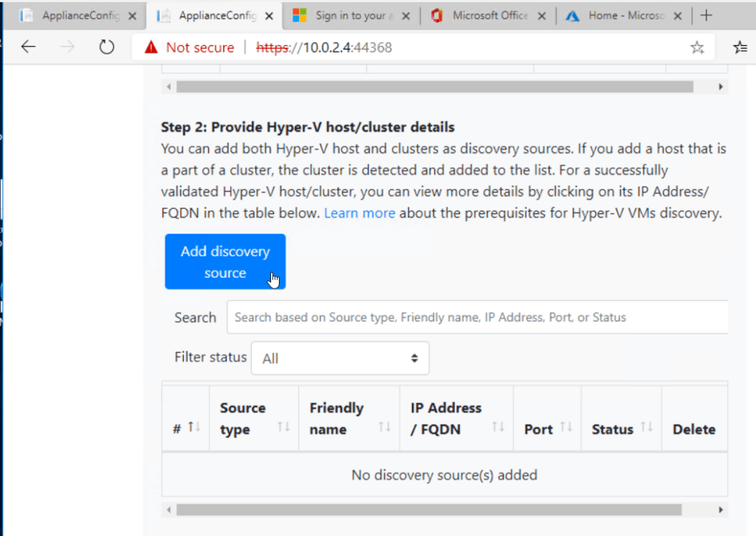Click inside the Search field
The image size is (756, 536).
(x=477, y=317)
